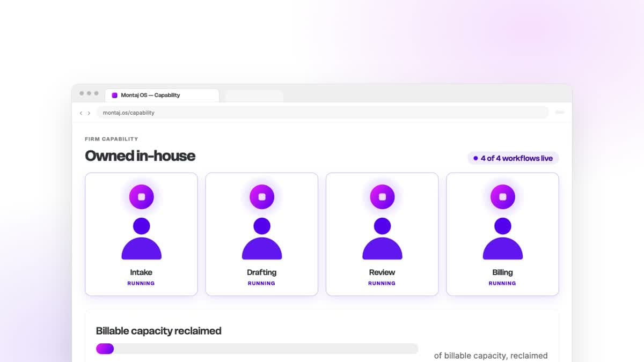Click the Montaj favicon in the browser tab
The height and width of the screenshot is (362, 644).
tap(114, 95)
